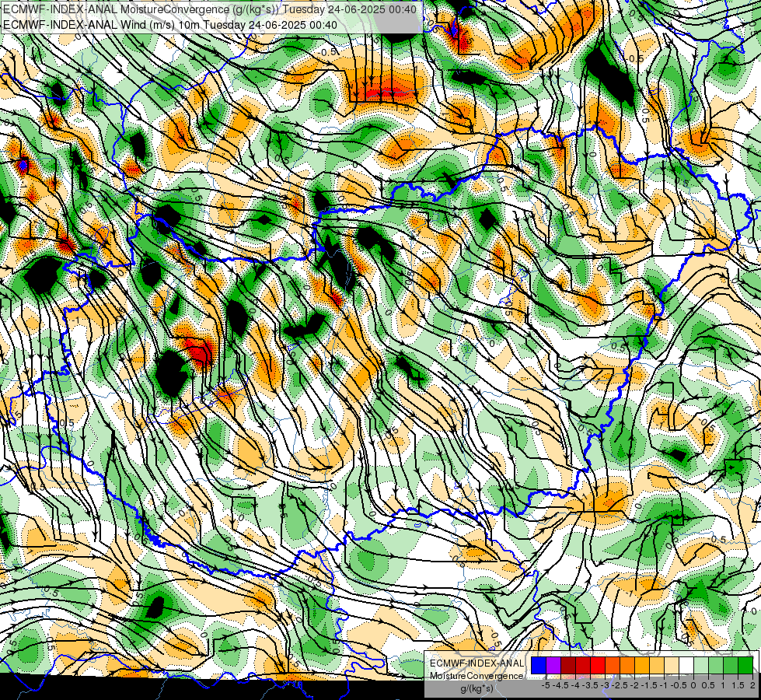Click the darkest red legend swatch

pos(568,665)
